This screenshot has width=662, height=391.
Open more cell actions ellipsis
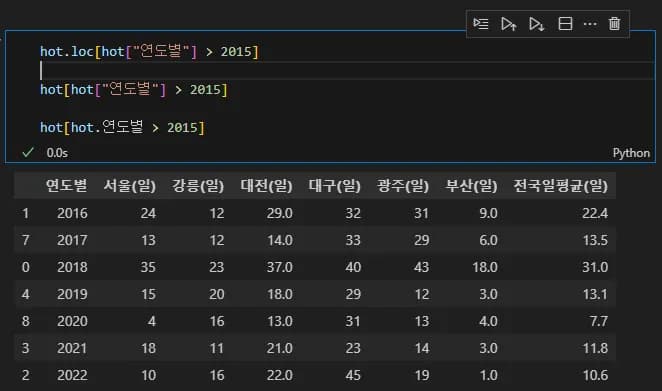click(x=590, y=24)
